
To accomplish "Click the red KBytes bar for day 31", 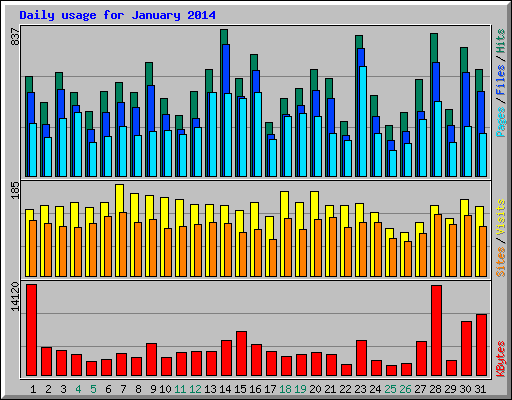I will 482,345.
